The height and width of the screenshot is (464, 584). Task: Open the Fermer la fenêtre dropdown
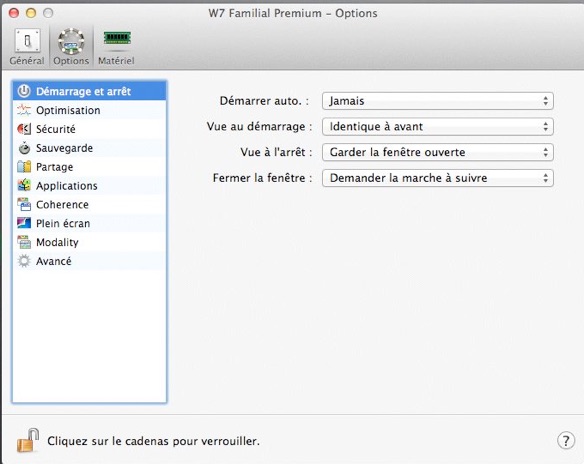pos(438,178)
